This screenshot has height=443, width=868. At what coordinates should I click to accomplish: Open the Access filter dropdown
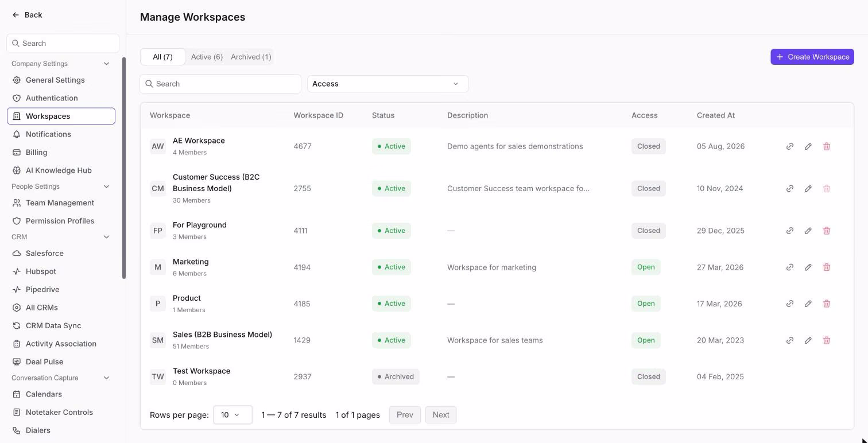point(388,84)
